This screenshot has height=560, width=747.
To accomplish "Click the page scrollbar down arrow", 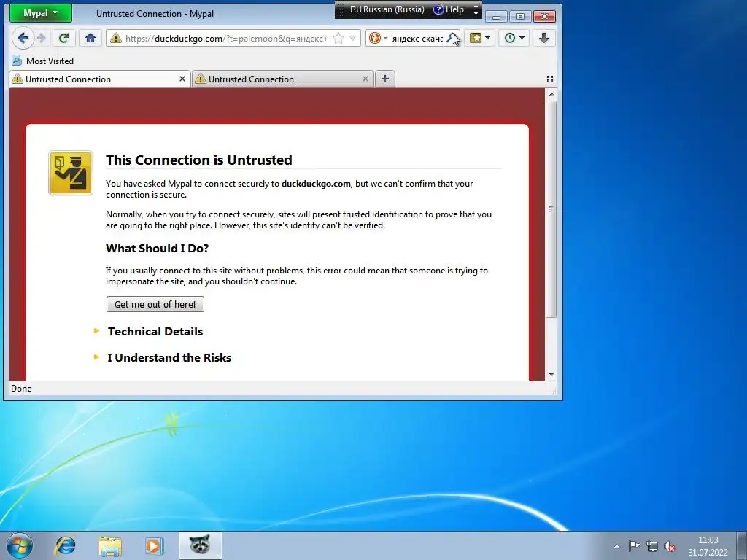I will 551,375.
